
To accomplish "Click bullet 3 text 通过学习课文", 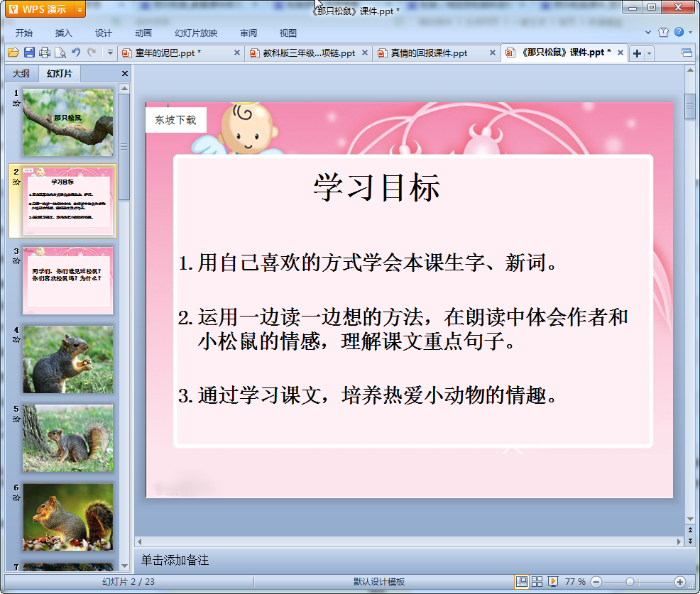I will (367, 395).
